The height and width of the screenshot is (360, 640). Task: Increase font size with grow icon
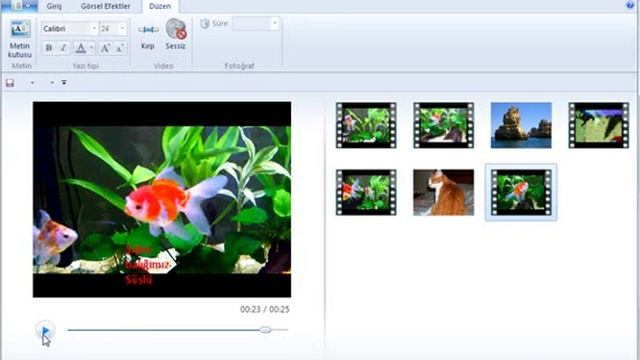point(105,48)
